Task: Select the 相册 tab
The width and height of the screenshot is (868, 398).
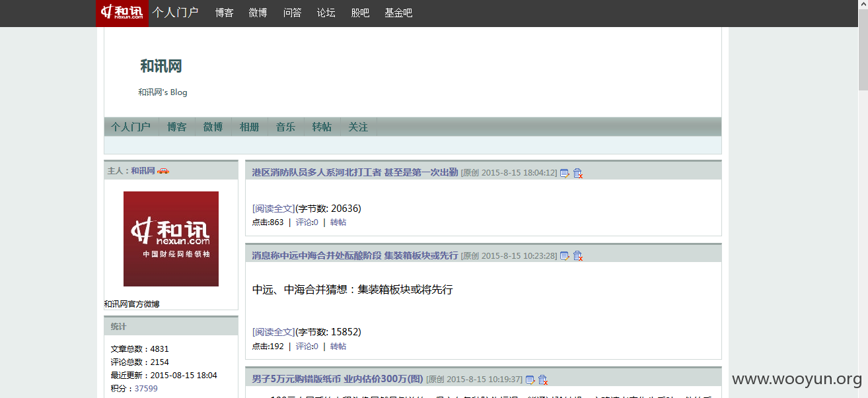Action: pyautogui.click(x=249, y=127)
